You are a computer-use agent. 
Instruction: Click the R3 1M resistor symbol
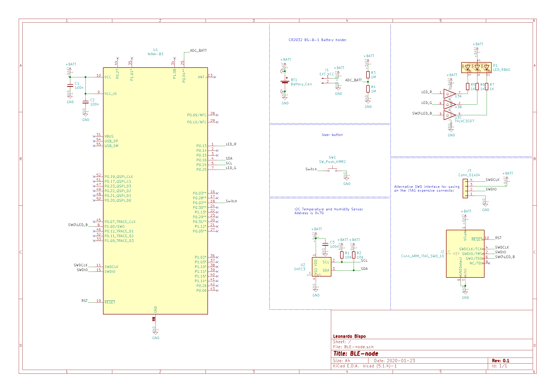(368, 75)
